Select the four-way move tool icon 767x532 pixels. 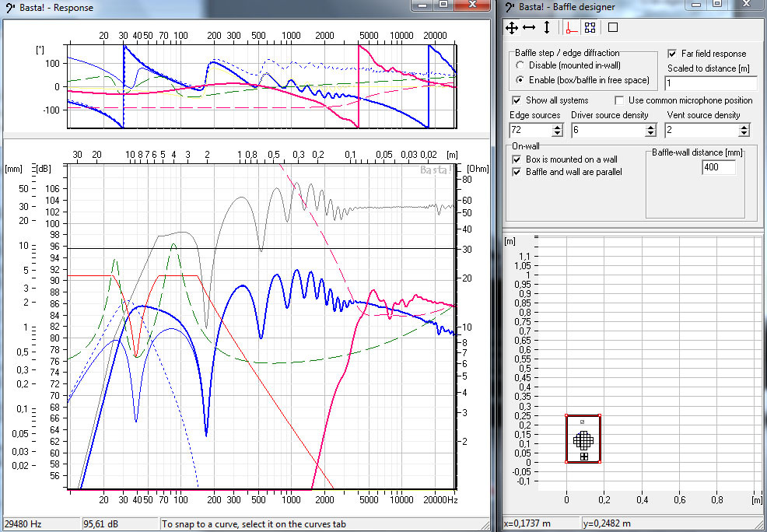point(511,27)
